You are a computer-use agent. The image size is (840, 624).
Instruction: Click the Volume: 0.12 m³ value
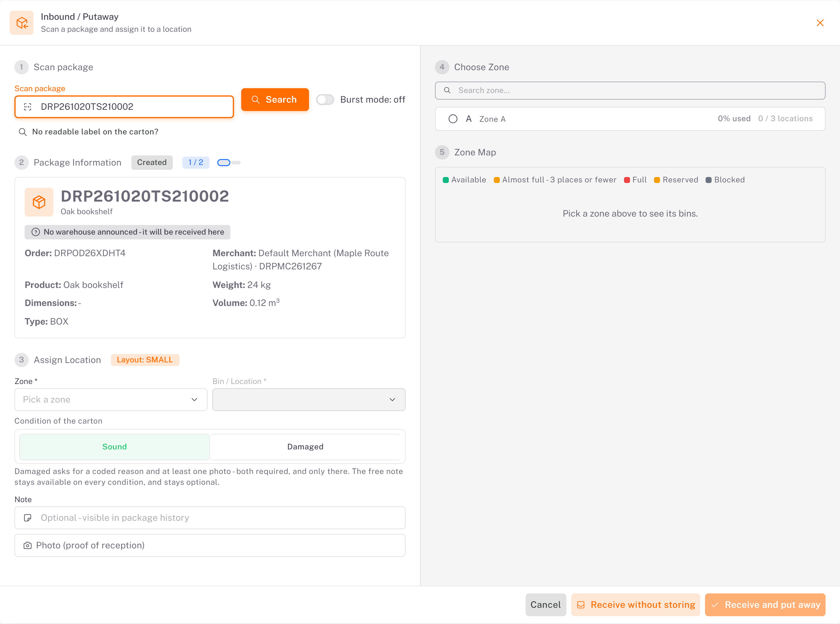coord(265,303)
